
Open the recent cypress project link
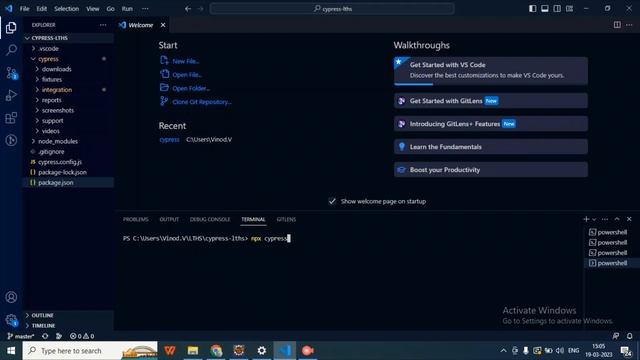pos(169,140)
